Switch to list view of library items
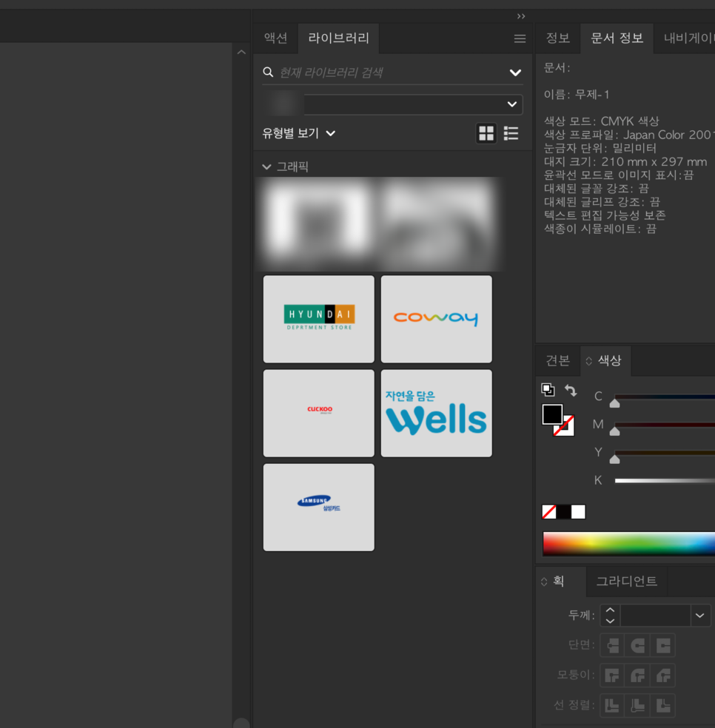Viewport: 715px width, 728px height. pyautogui.click(x=511, y=133)
